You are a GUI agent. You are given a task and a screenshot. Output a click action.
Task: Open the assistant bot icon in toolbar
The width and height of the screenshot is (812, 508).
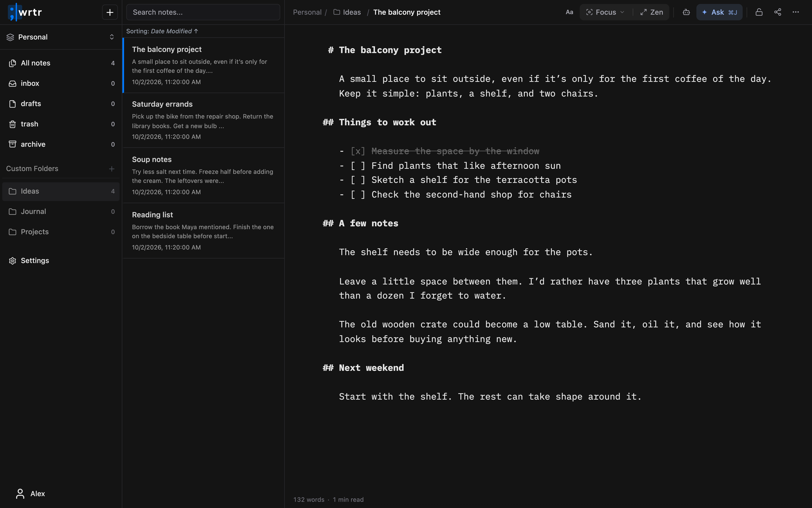686,12
